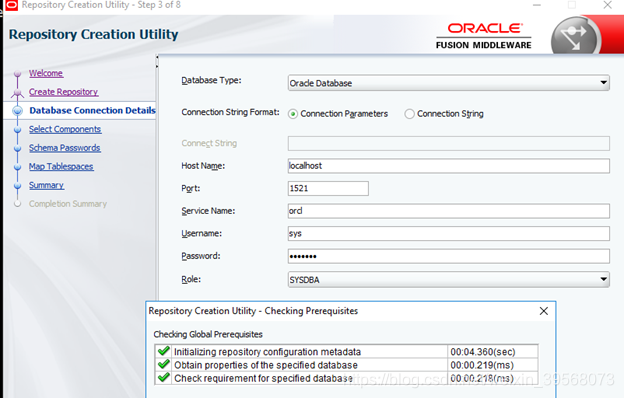Open the Schema Passwords step
This screenshot has width=624, height=398.
pyautogui.click(x=64, y=148)
